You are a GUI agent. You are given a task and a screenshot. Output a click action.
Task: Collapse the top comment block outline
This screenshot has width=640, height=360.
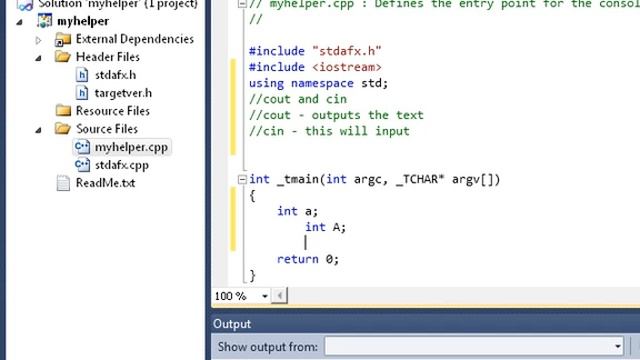242,4
